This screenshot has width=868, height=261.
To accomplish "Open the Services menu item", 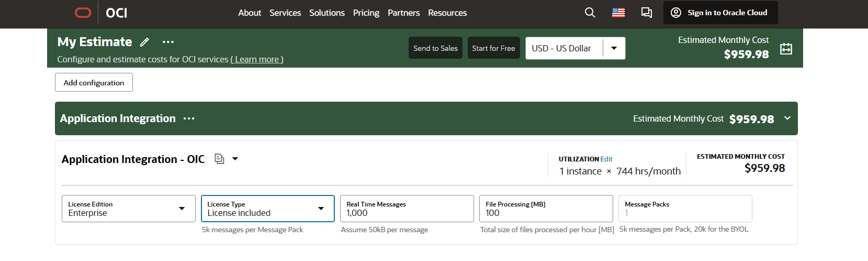I will click(x=285, y=13).
